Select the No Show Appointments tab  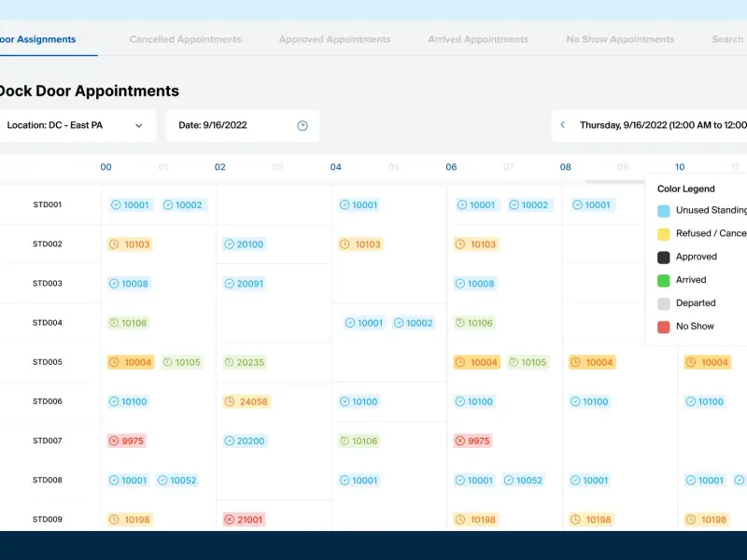click(x=619, y=39)
